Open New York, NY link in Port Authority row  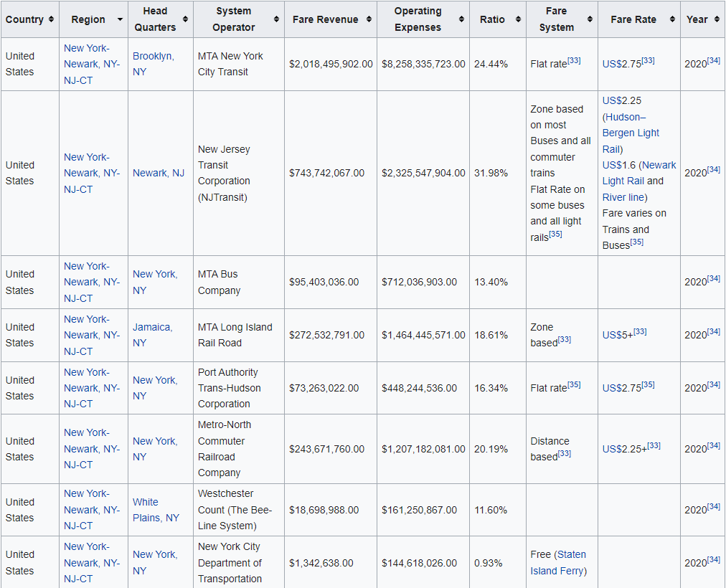pos(155,388)
